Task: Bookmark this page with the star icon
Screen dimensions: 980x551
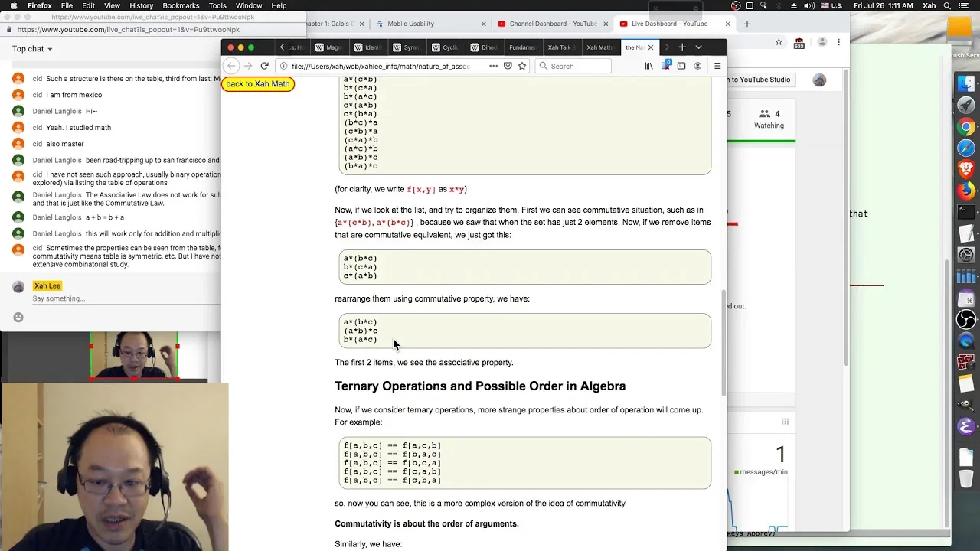Action: [522, 66]
